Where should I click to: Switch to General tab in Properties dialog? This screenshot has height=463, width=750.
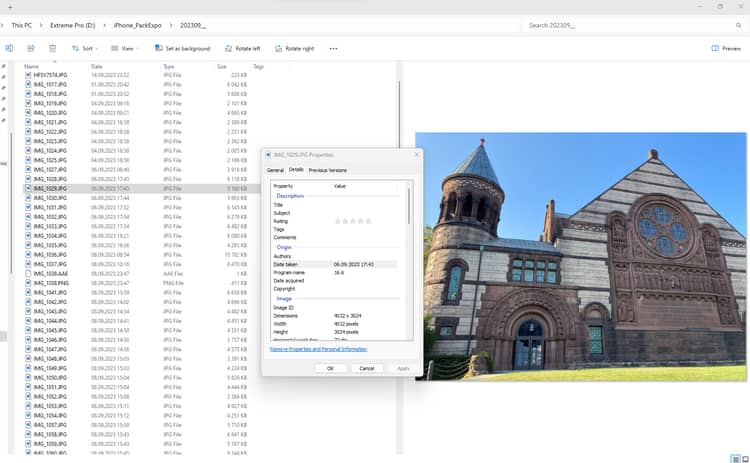(275, 170)
